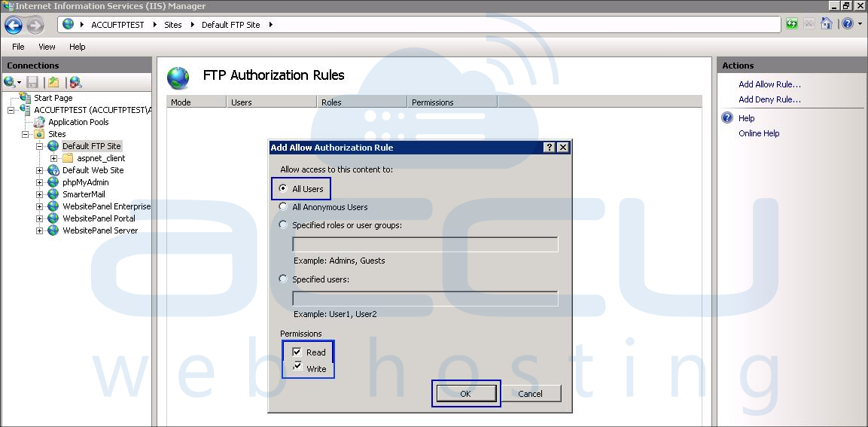Click the Help icon in Actions pane
Image resolution: width=868 pixels, height=427 pixels.
tap(727, 118)
